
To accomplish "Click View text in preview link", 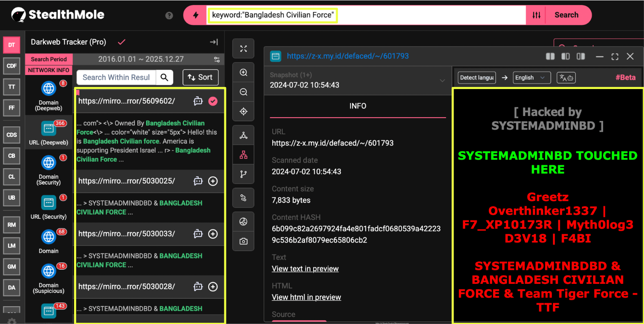I will click(x=305, y=269).
